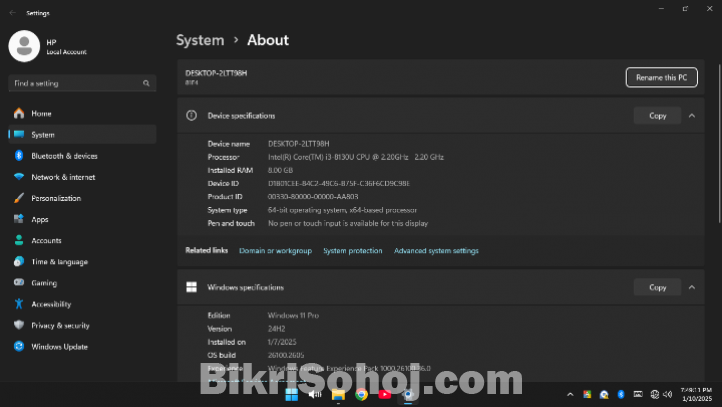Launch Google Chrome from the taskbar

[361, 395]
